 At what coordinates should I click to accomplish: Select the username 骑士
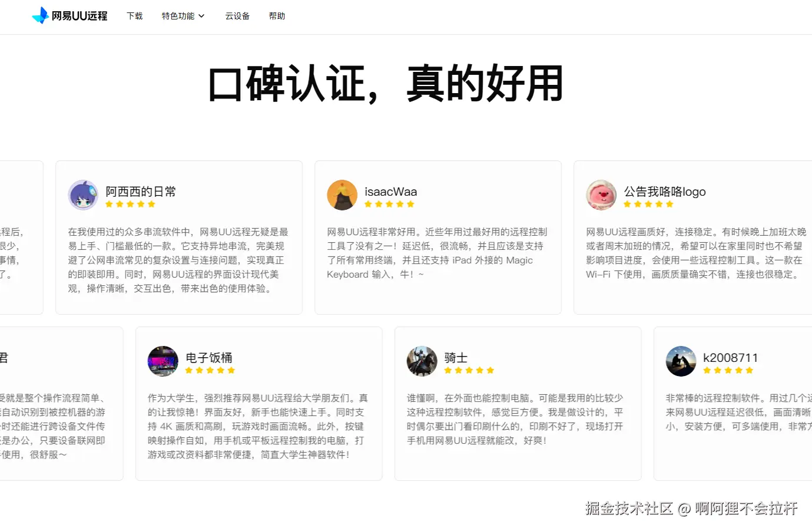(456, 358)
